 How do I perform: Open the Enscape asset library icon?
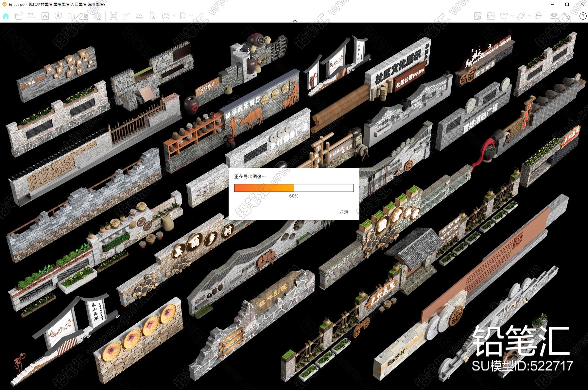click(58, 16)
